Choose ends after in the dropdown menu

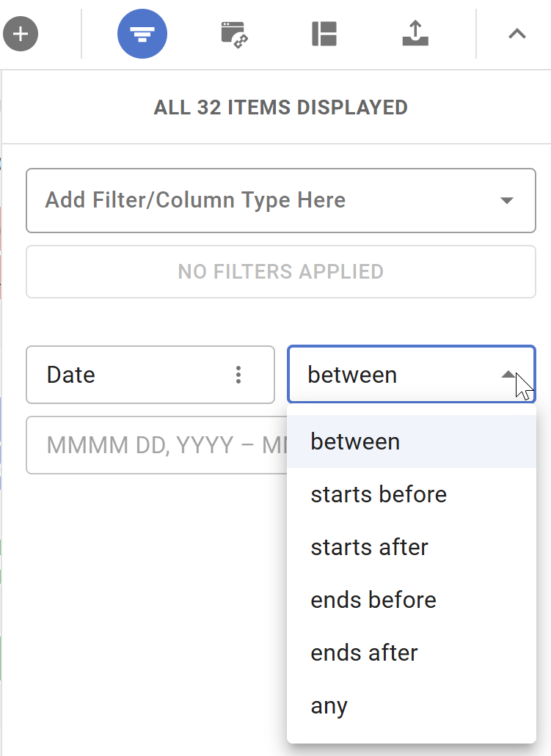[x=364, y=653]
